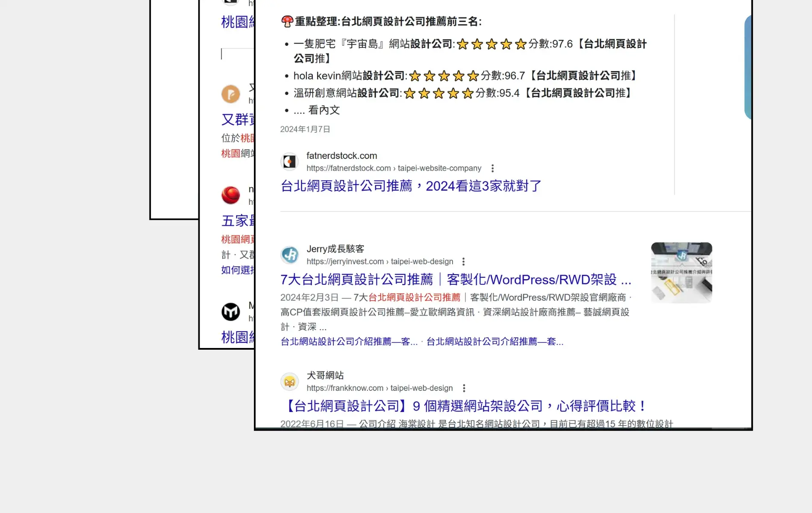
Task: Open the three-dot menu beside jerryinvest.com URL
Action: 463,261
